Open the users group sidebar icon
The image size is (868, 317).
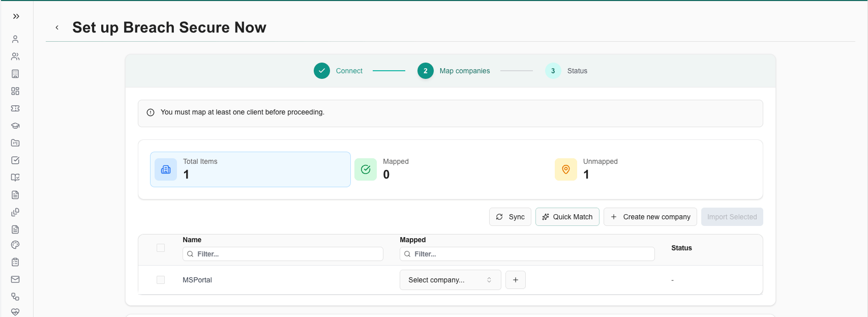(x=15, y=56)
